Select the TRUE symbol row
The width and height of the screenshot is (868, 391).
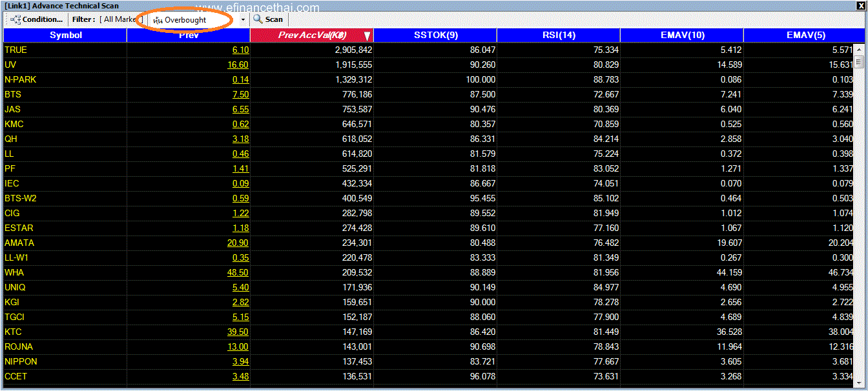[x=429, y=50]
